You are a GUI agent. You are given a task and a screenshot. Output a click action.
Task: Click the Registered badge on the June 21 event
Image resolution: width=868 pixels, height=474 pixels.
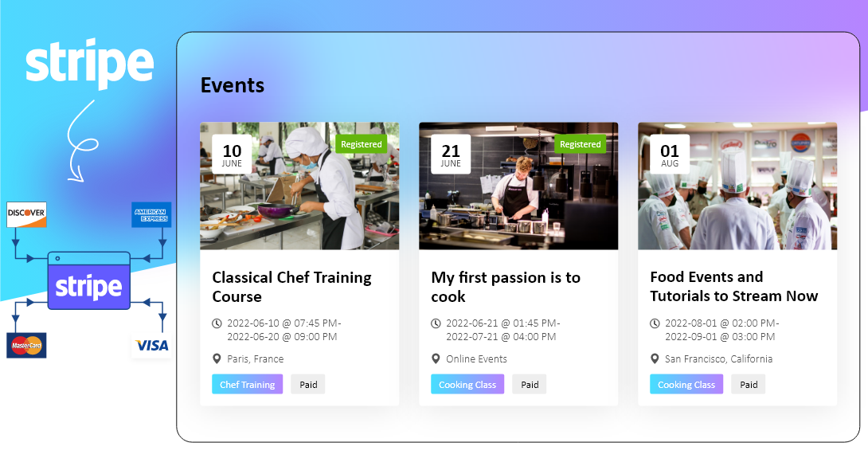580,144
